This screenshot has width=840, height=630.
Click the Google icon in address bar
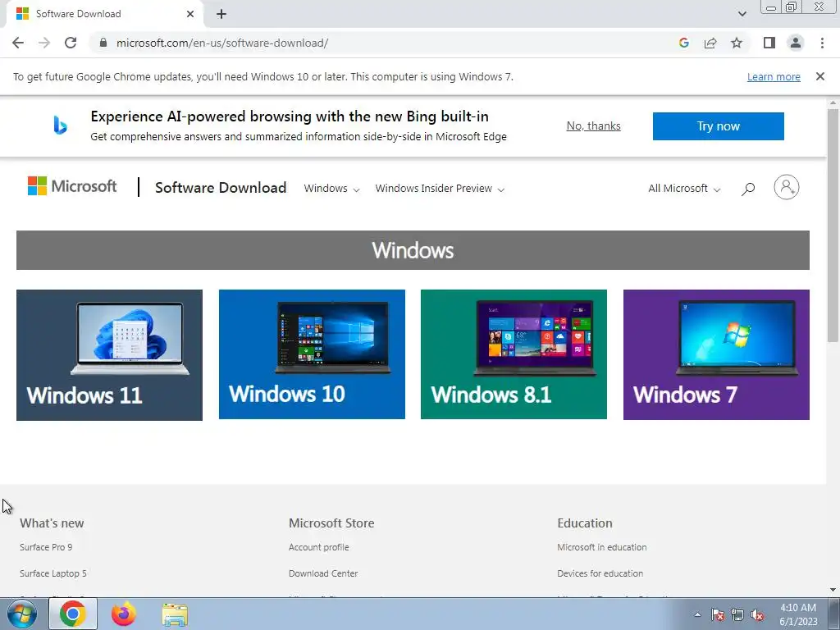click(683, 43)
